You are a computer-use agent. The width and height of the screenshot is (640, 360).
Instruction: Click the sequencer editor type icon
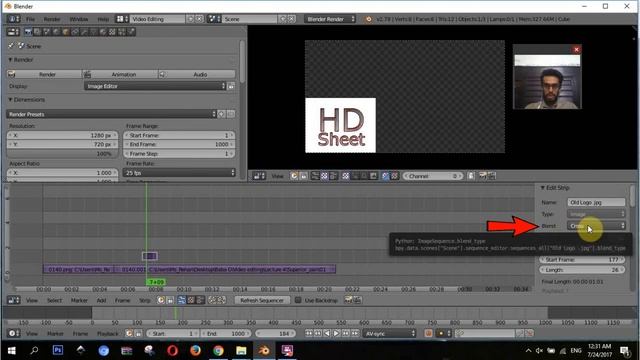click(x=13, y=300)
